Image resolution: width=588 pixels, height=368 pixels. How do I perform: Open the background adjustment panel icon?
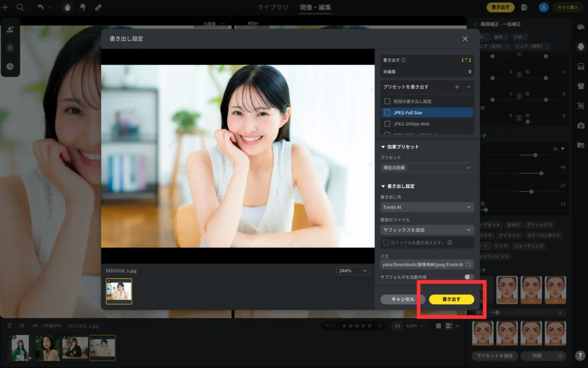pos(581,66)
